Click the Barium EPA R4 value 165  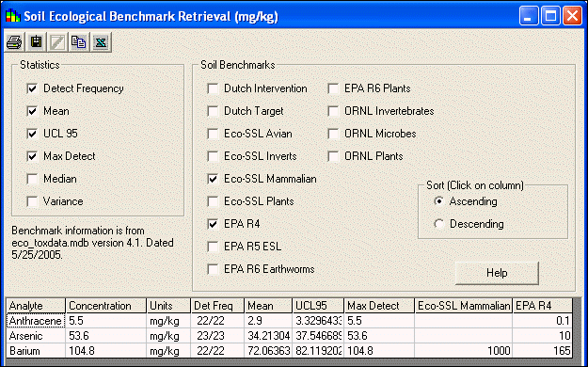[543, 351]
